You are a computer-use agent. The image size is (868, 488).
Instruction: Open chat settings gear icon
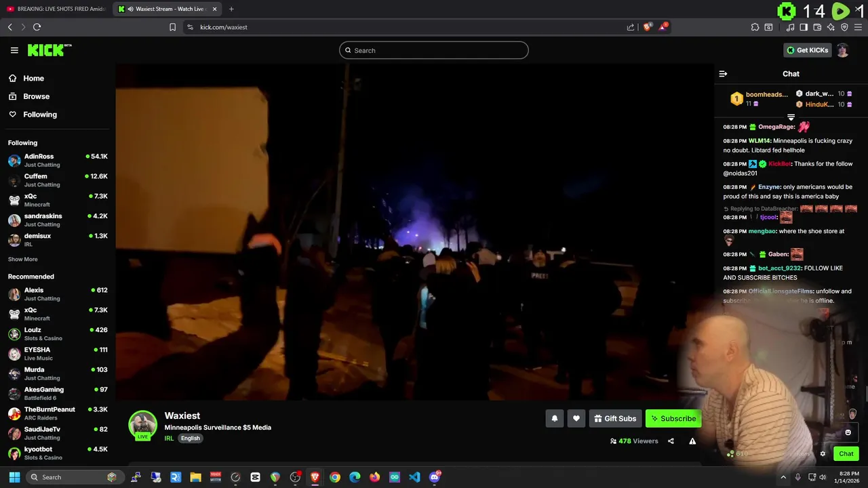[x=823, y=454]
